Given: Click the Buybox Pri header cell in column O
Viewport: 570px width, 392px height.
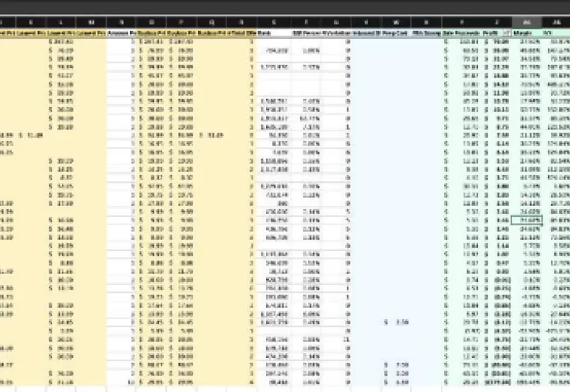Looking at the screenshot, I should click(x=151, y=33).
